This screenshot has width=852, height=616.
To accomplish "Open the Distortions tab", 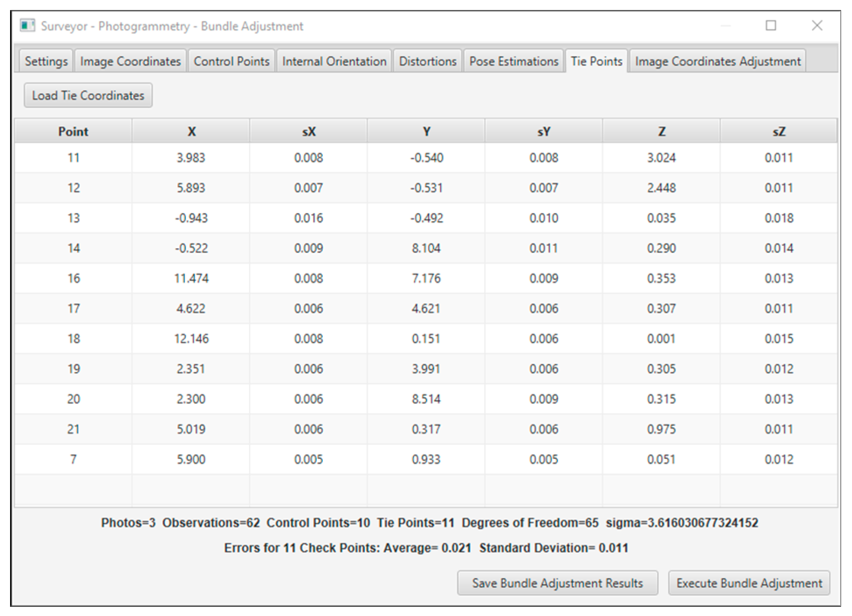I will pyautogui.click(x=428, y=61).
